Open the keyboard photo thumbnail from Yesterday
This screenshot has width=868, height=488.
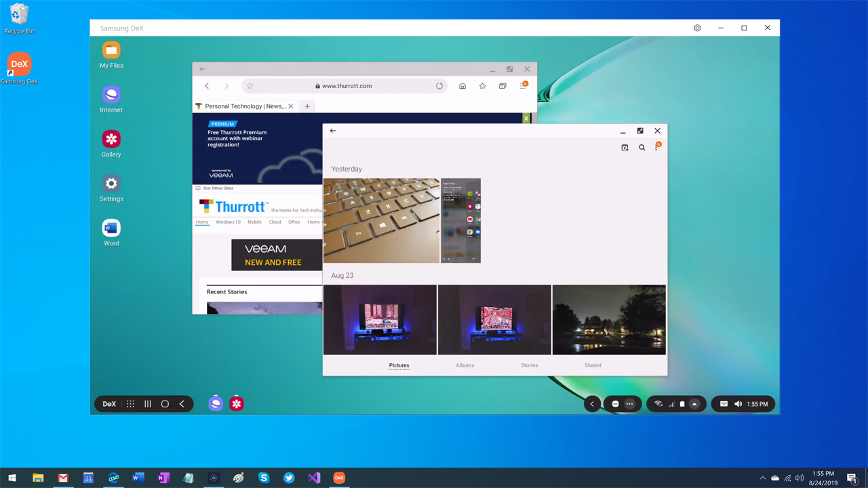point(381,220)
